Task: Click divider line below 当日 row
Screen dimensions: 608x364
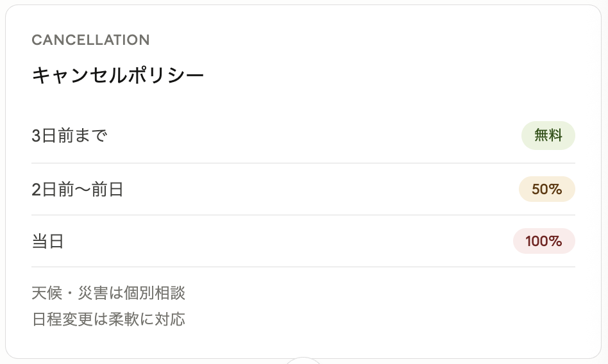Action: (303, 267)
